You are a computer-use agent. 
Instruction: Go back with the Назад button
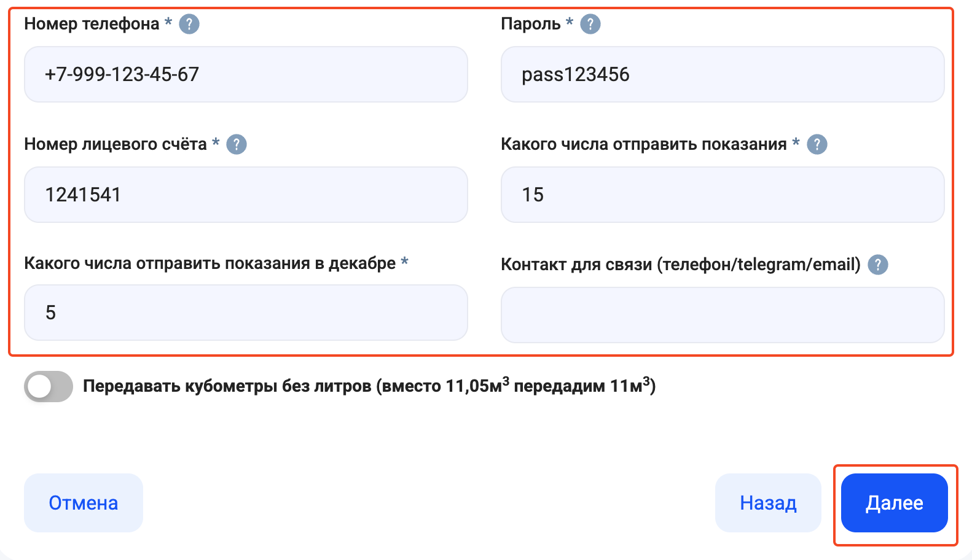(768, 503)
